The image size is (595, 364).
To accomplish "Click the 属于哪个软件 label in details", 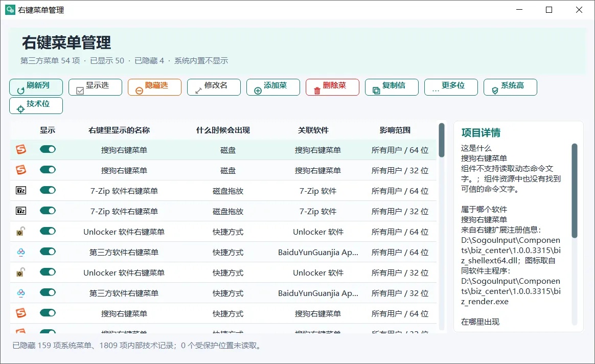I will point(484,209).
